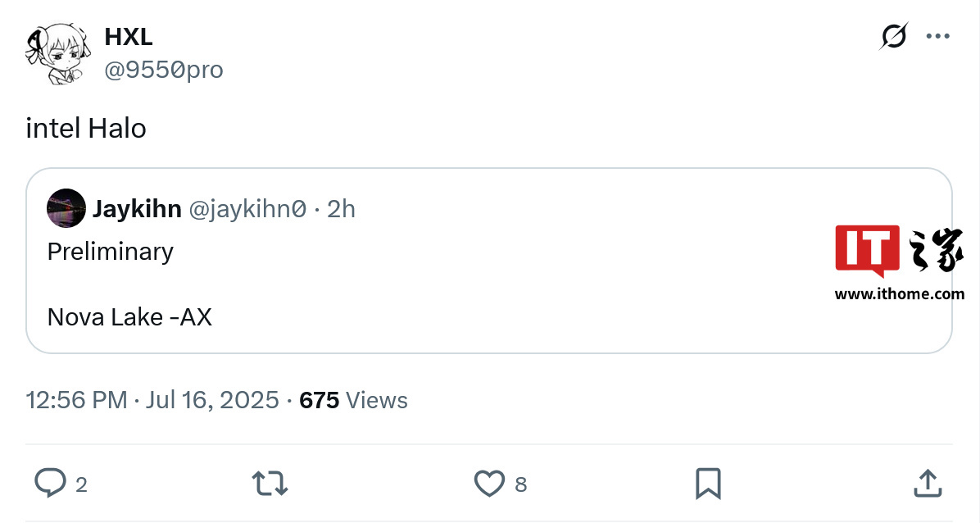Click the reply count number 2
Image resolution: width=980 pixels, height=523 pixels.
81,484
